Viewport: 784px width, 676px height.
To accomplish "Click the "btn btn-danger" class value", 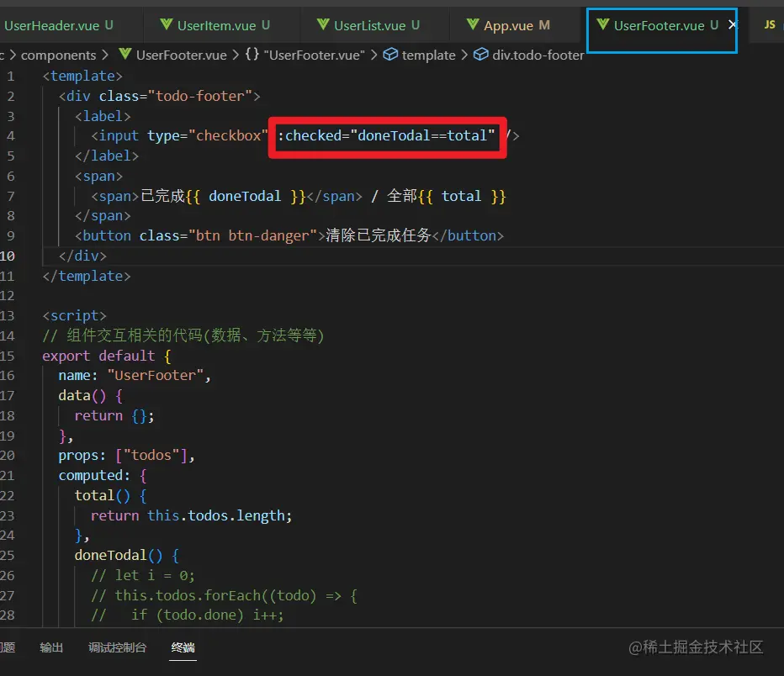I will click(252, 235).
